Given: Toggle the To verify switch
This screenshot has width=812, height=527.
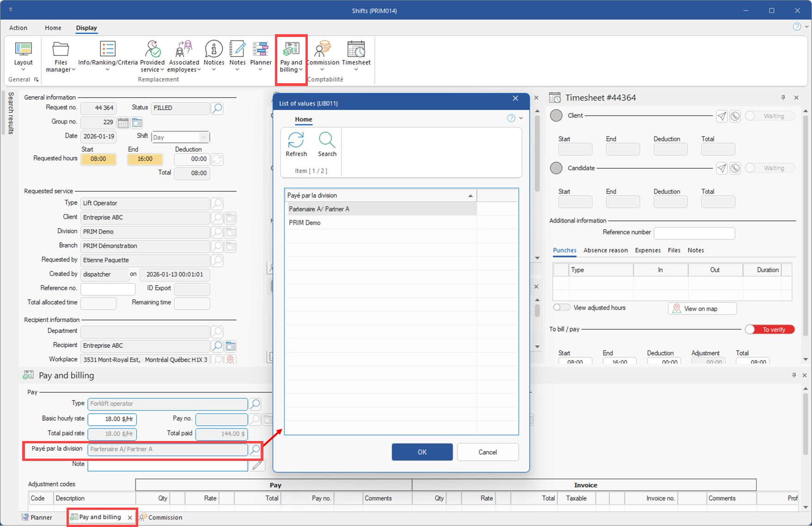Looking at the screenshot, I should (769, 330).
